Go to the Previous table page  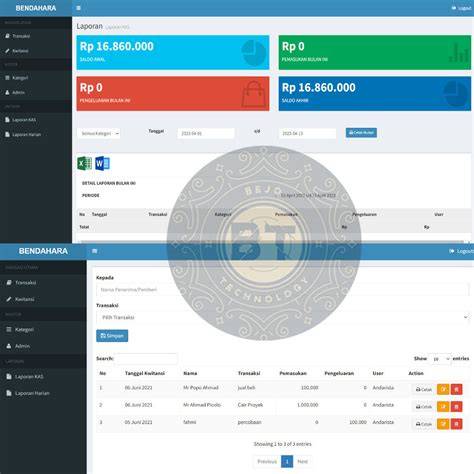(x=267, y=461)
